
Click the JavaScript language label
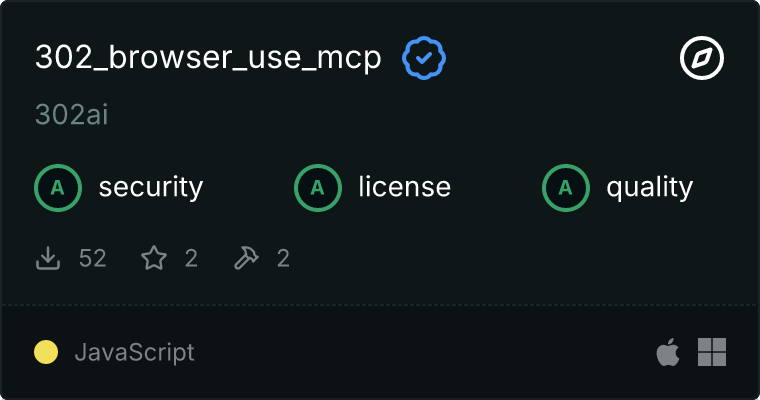[x=135, y=352]
